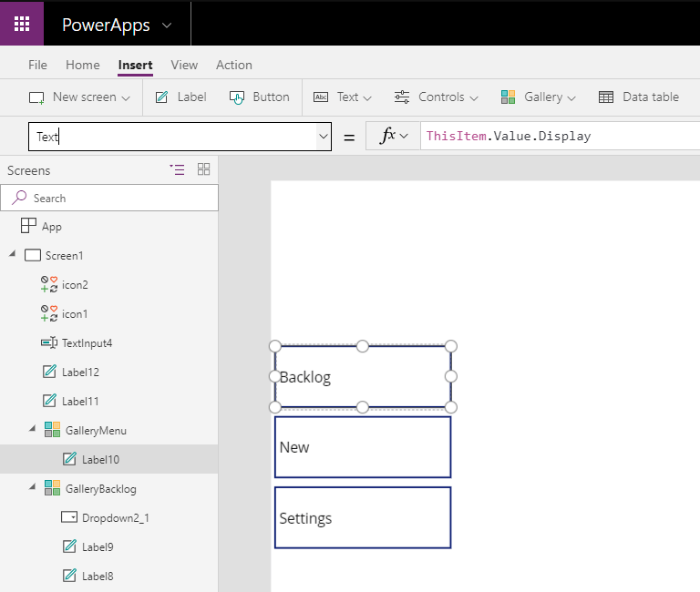Switch to the Home tab

83,66
